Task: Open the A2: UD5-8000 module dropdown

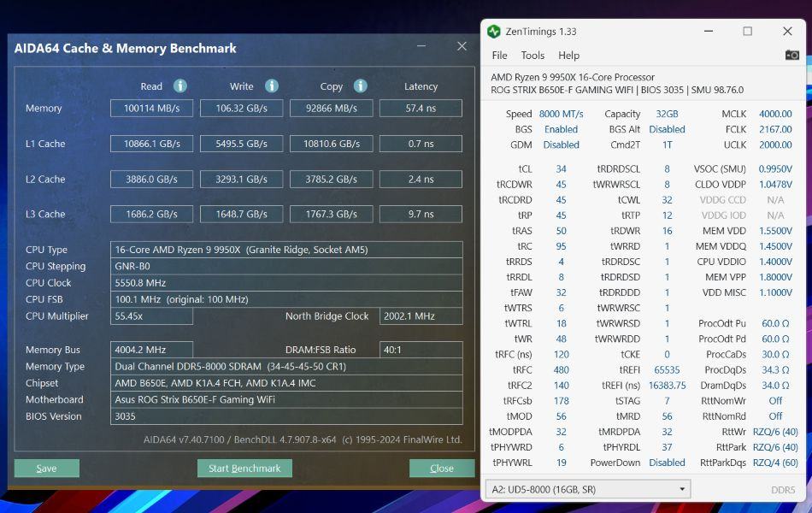Action: pyautogui.click(x=588, y=489)
